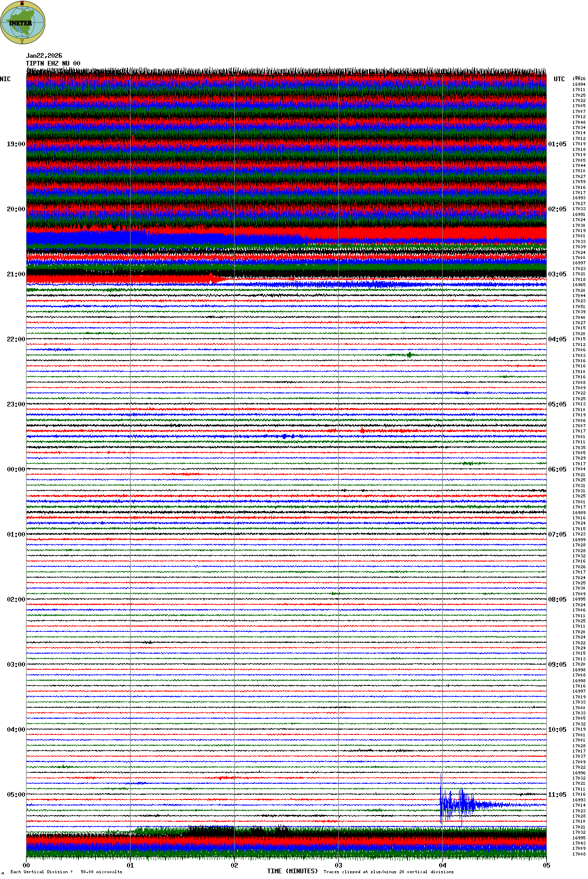Click the Jan22,2026 date label
This screenshot has width=588, height=879.
[x=44, y=56]
